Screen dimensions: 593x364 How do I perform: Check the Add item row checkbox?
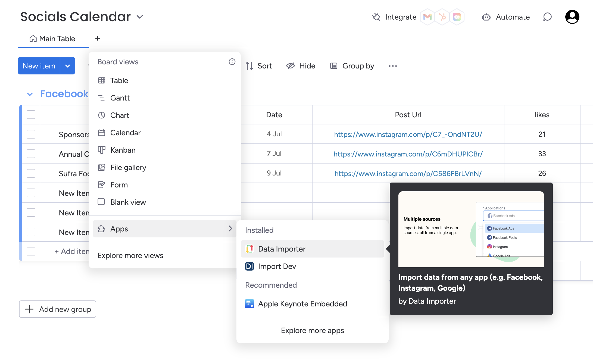31,252
